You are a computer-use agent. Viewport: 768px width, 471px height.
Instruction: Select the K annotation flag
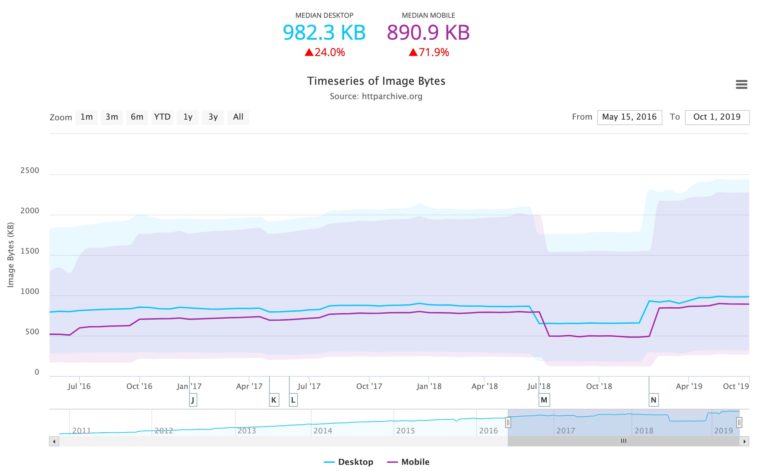point(273,399)
